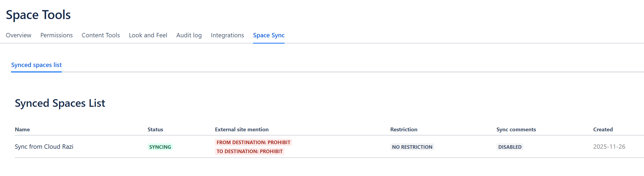This screenshot has height=176, width=644.
Task: Click the FROM DESTINATION: PROHIBIT badge
Action: [x=253, y=142]
